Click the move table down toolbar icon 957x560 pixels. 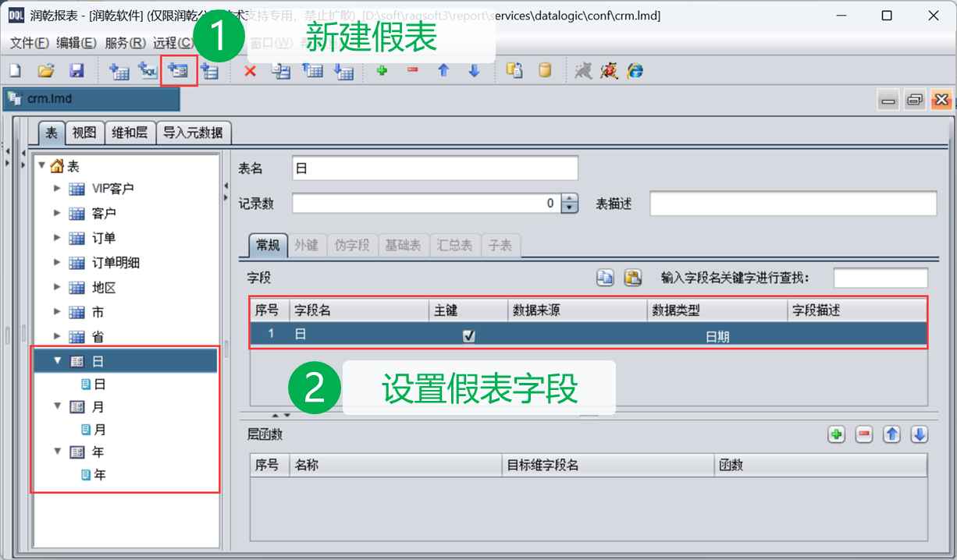[343, 71]
